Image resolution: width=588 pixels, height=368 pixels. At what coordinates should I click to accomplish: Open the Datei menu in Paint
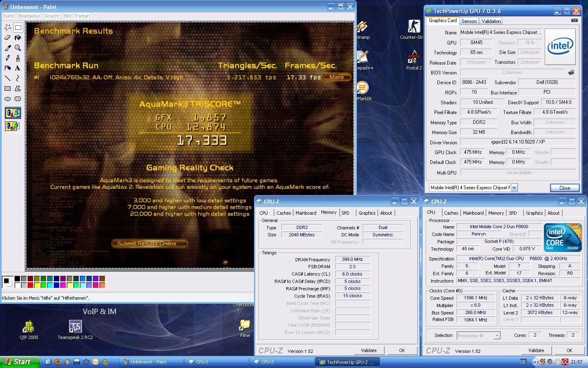[x=9, y=16]
